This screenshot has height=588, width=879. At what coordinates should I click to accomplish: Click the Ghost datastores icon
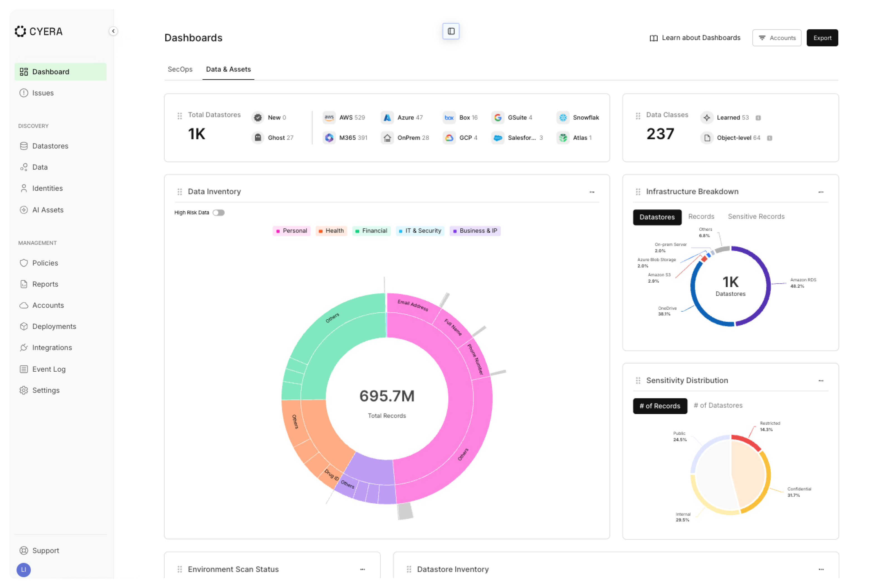[x=258, y=138]
